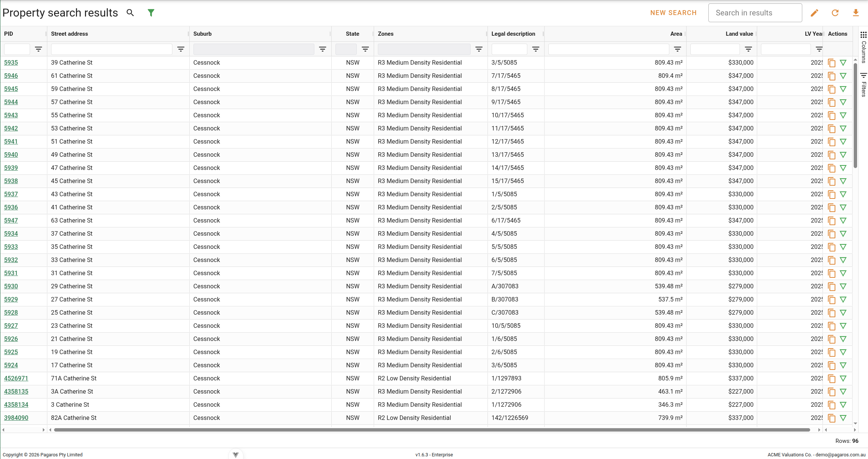Screen dimensions: 868x459
Task: Click PID filter text box
Action: point(17,49)
